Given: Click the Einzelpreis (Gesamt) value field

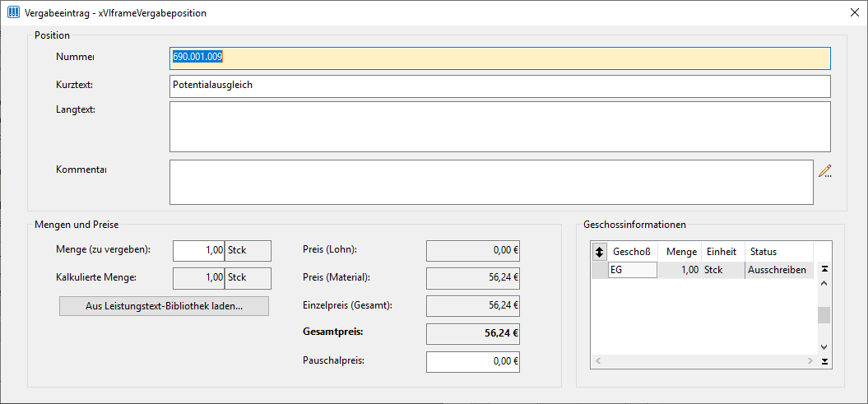Looking at the screenshot, I should click(473, 306).
